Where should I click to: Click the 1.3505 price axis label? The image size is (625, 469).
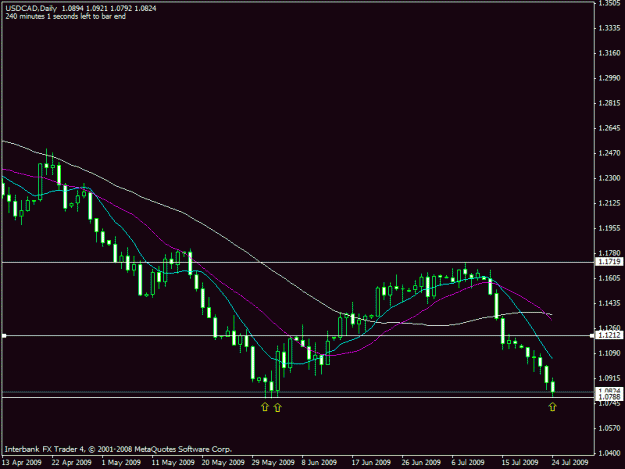[610, 4]
